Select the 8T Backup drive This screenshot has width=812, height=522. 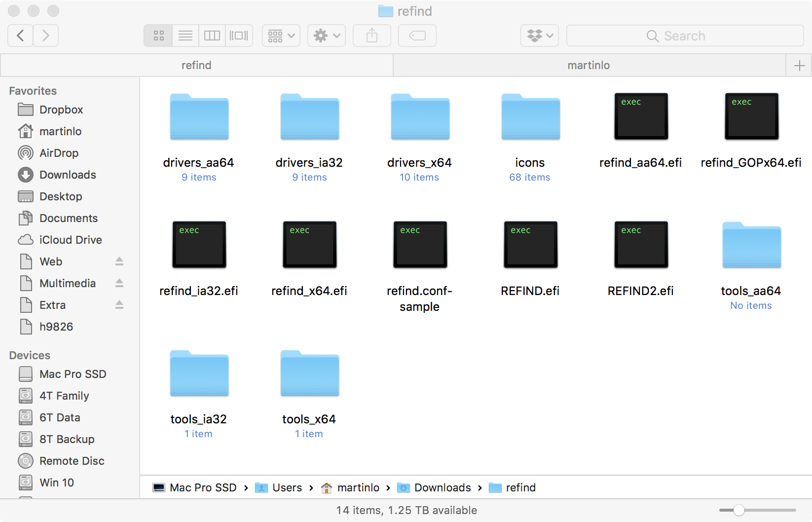[67, 439]
